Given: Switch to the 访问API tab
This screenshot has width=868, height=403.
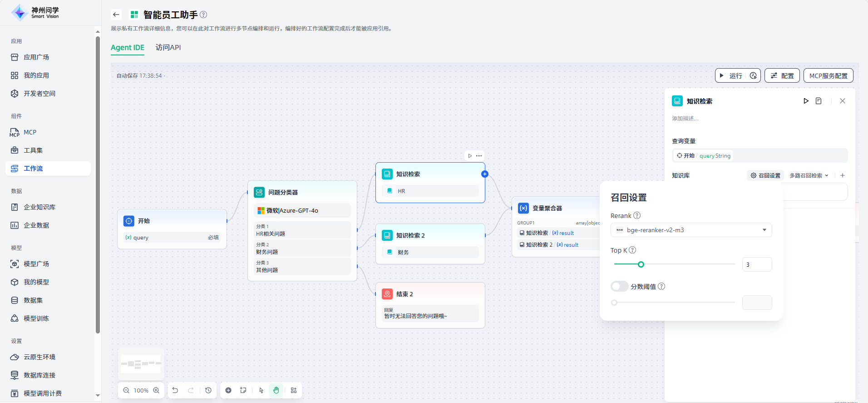Looking at the screenshot, I should coord(168,47).
